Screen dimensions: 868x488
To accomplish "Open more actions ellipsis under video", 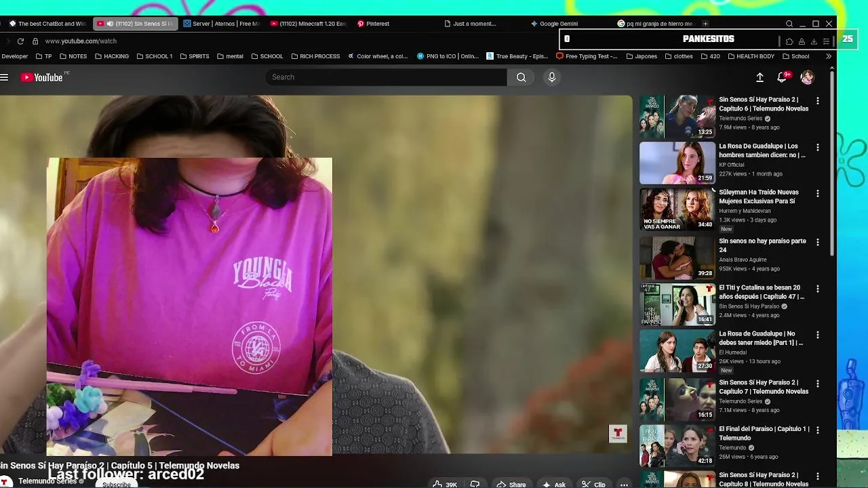I will tap(624, 484).
